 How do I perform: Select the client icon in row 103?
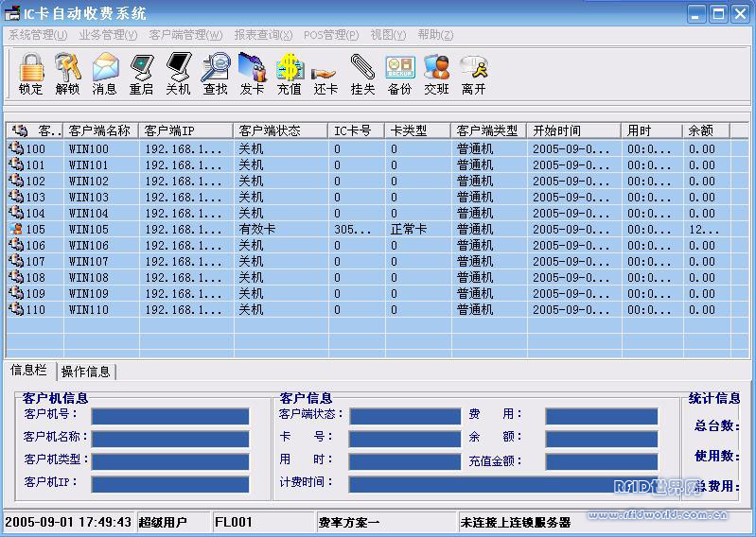click(16, 197)
